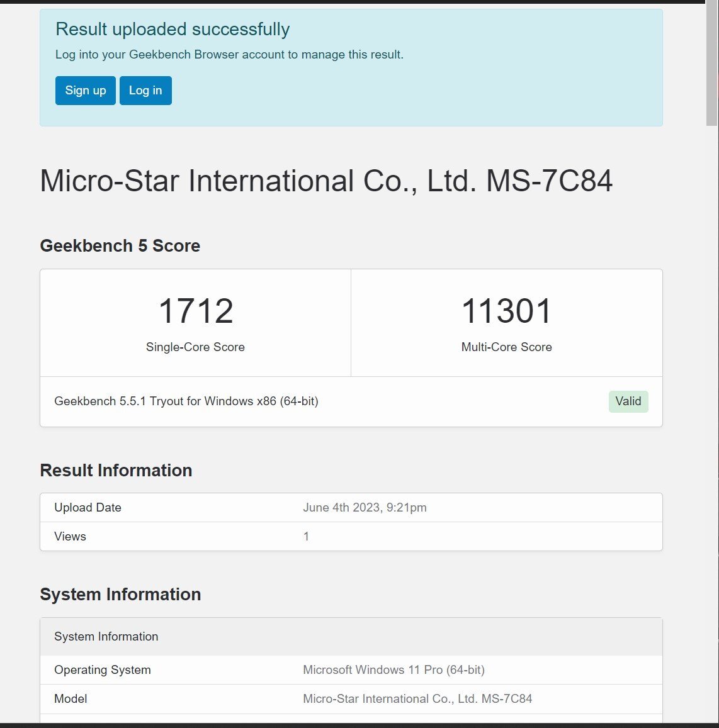Image resolution: width=719 pixels, height=728 pixels.
Task: Click the Micro-Star International MS-7C84 page title
Action: [x=326, y=181]
